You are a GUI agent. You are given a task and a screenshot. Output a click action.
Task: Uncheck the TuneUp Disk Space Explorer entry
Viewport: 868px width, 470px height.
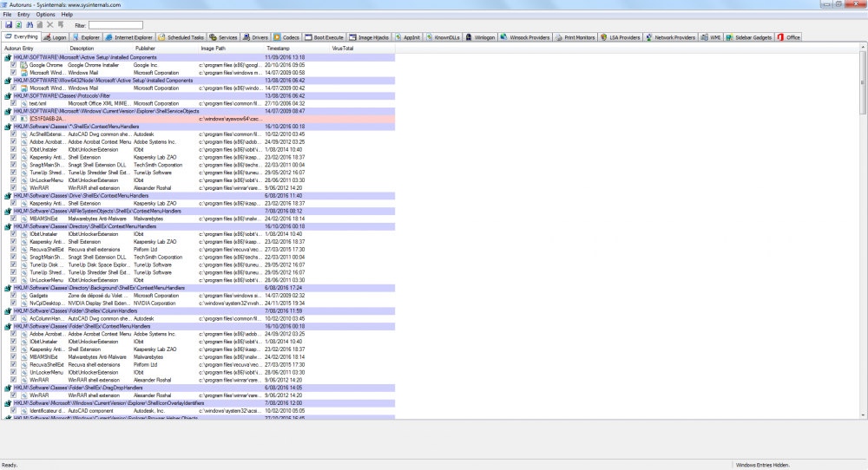point(14,264)
